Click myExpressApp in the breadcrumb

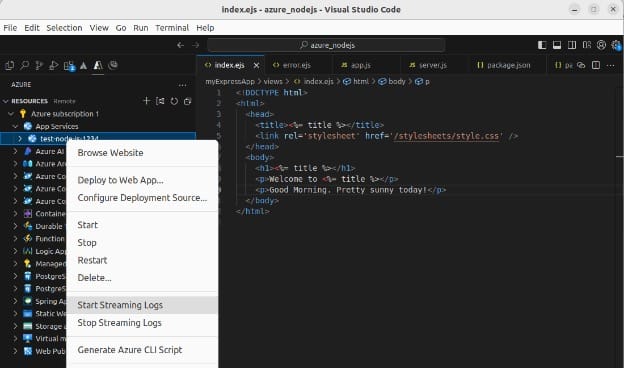(x=230, y=82)
